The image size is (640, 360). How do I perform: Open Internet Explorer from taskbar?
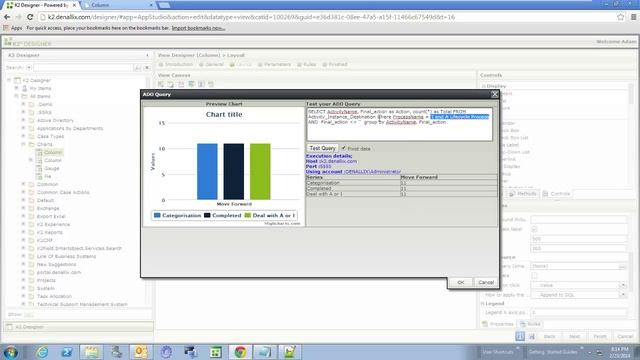pos(42,352)
